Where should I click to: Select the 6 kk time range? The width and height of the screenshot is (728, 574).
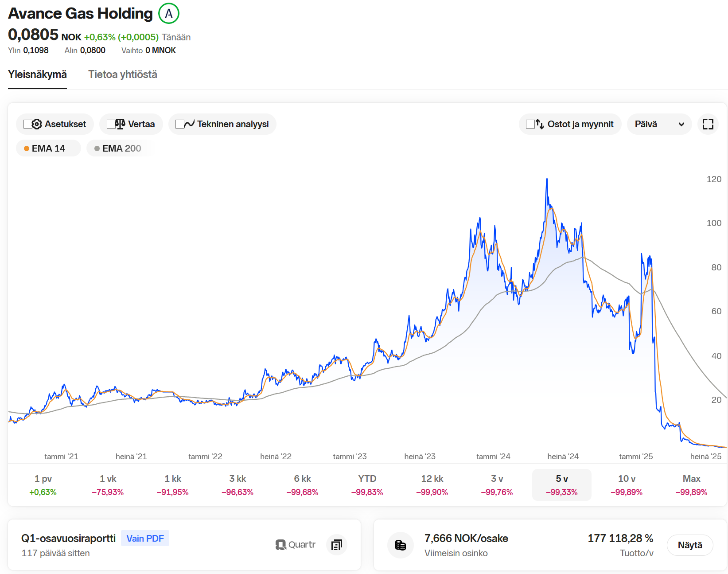pyautogui.click(x=302, y=485)
